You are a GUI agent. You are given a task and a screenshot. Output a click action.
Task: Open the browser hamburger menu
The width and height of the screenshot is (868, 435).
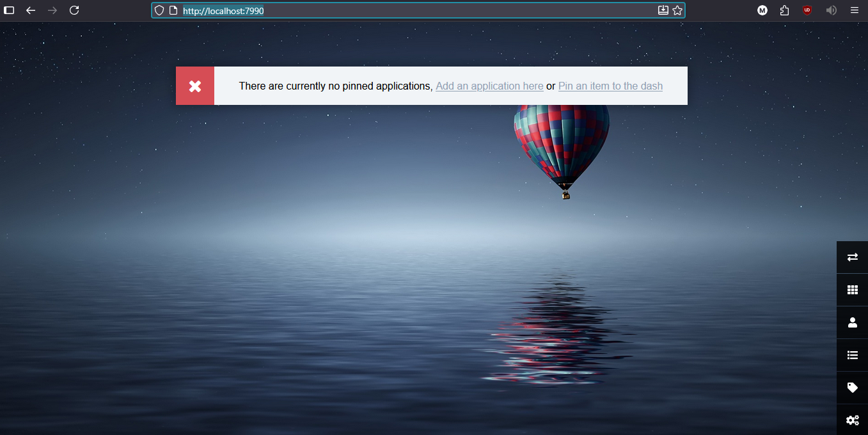pyautogui.click(x=855, y=10)
